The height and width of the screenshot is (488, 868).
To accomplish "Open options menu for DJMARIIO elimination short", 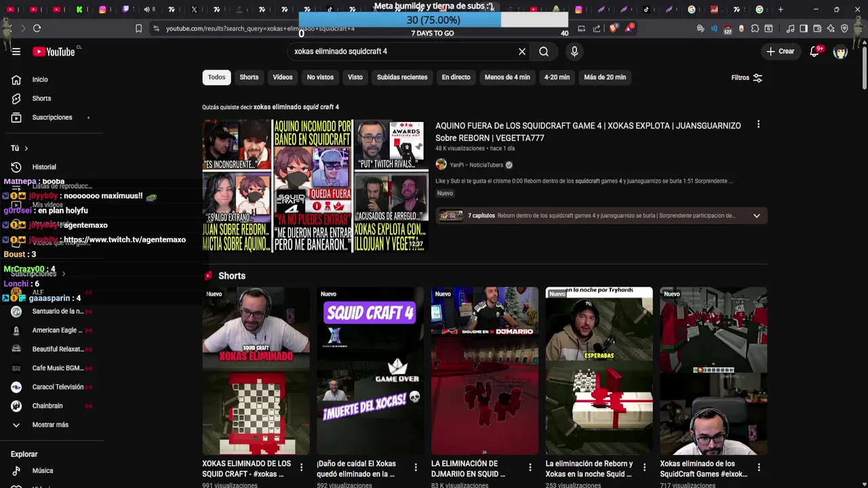I will [x=530, y=468].
